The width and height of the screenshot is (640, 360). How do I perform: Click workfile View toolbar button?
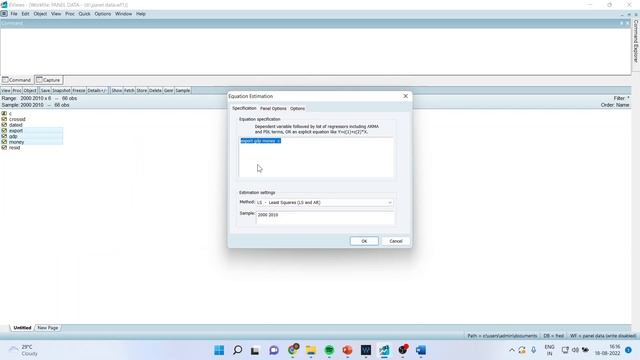tap(6, 91)
